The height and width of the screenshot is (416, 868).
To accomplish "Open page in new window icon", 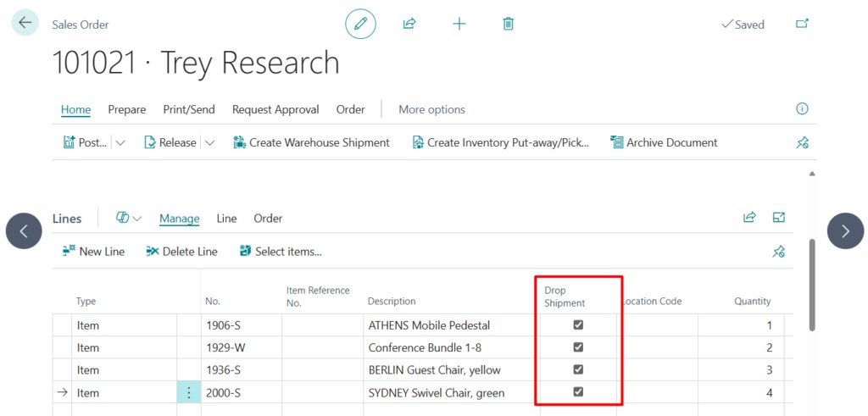I will 802,24.
